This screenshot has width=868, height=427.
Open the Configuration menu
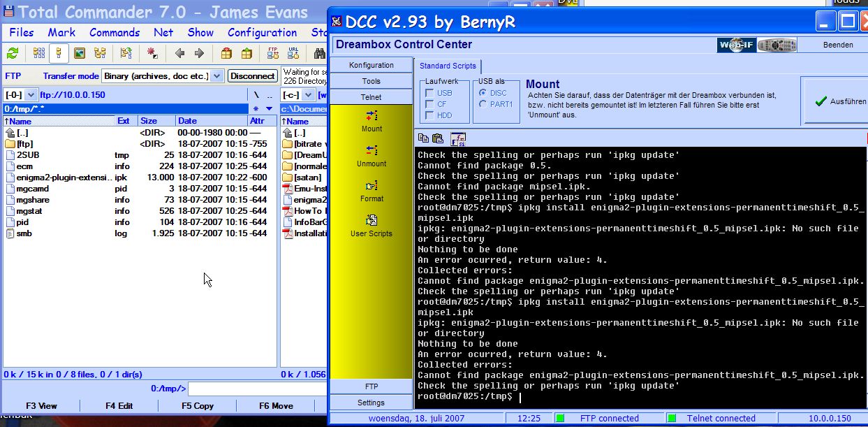[262, 32]
